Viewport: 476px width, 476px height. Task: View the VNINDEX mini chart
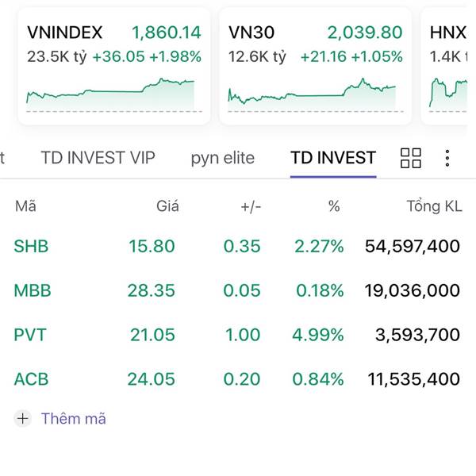coord(110,93)
